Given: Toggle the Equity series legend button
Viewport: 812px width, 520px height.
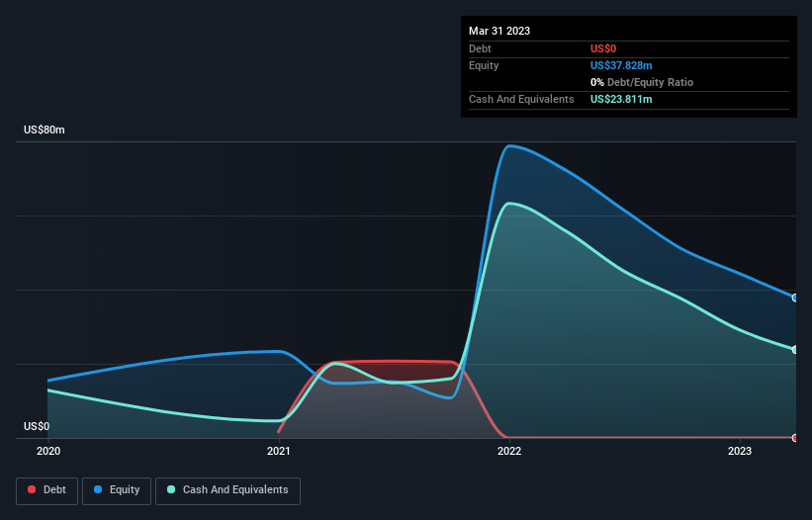Looking at the screenshot, I should (x=117, y=490).
